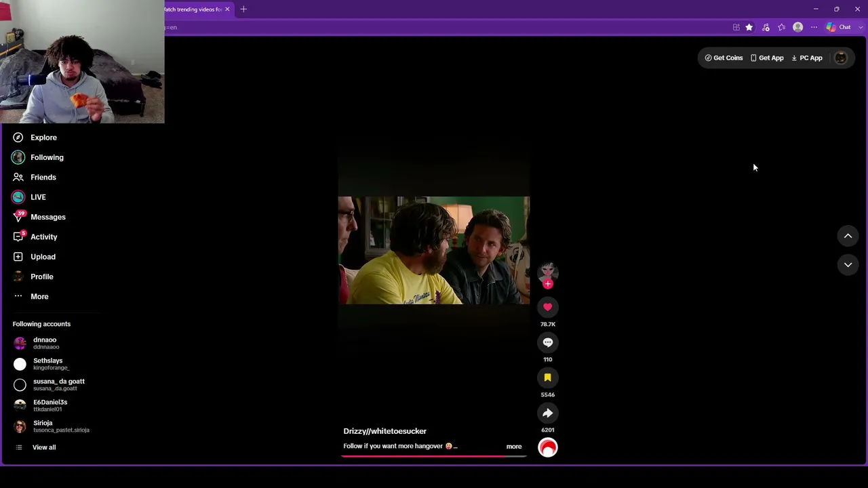Click the Get App button
Image resolution: width=868 pixels, height=488 pixels.
[x=767, y=58]
